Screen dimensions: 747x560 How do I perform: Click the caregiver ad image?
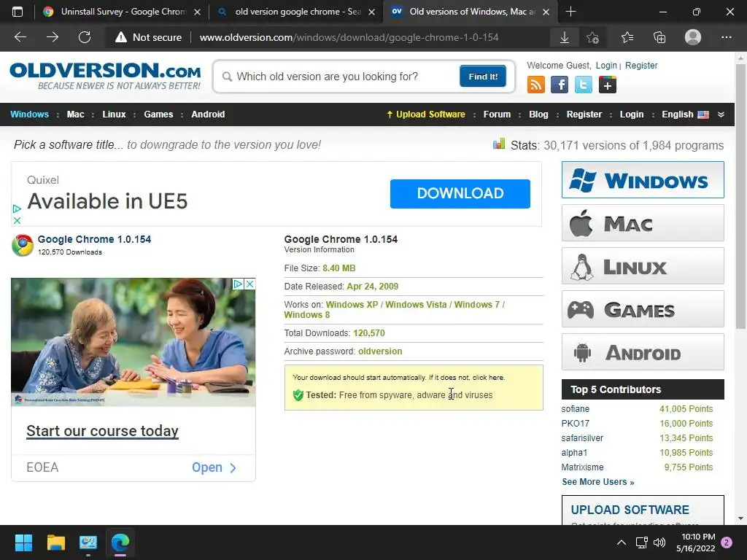pos(133,343)
